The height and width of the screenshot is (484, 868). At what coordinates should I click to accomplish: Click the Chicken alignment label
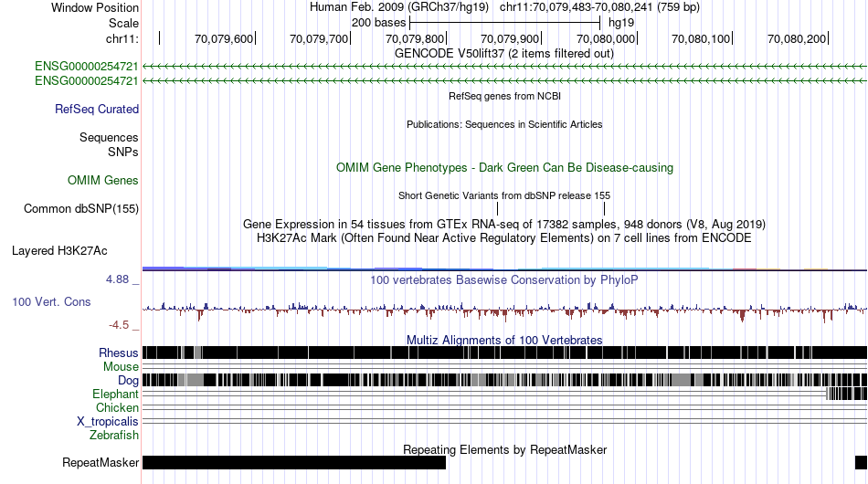tap(117, 407)
